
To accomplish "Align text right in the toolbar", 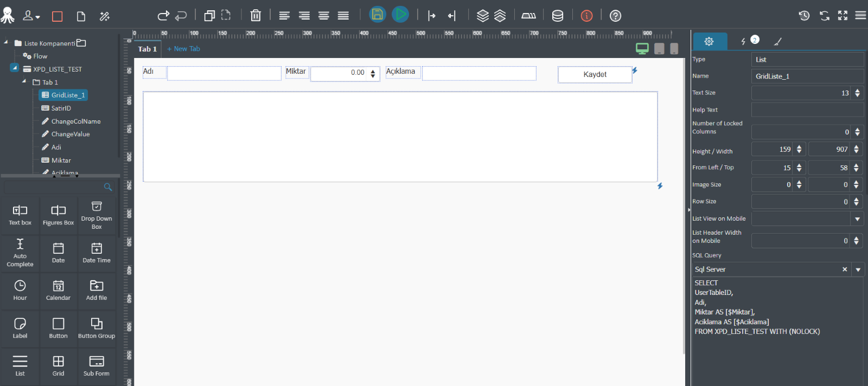I will [x=304, y=16].
